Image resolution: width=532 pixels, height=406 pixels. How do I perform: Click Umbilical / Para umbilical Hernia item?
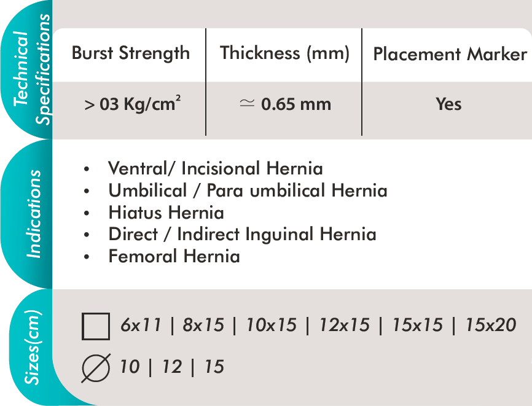tap(248, 190)
